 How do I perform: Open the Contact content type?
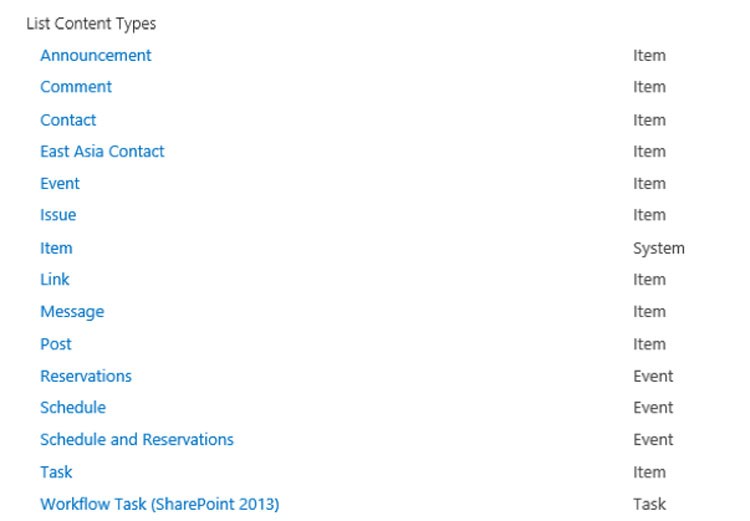point(68,120)
